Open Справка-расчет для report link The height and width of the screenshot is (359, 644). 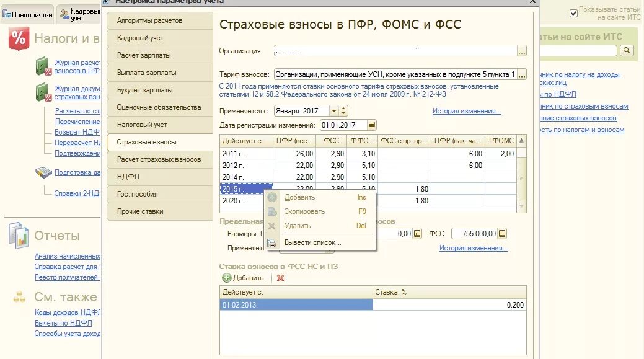[x=68, y=267]
